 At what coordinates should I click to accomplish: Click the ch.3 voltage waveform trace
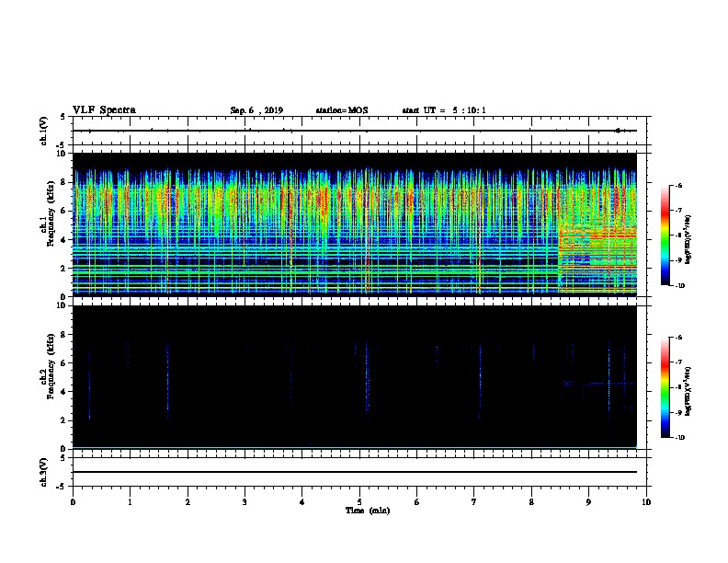click(355, 472)
